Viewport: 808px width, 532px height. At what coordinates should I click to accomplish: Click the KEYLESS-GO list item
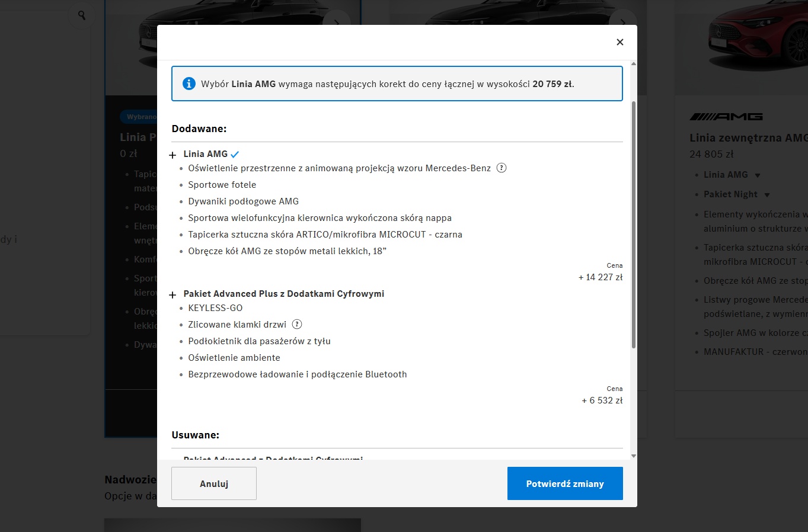[x=215, y=308]
